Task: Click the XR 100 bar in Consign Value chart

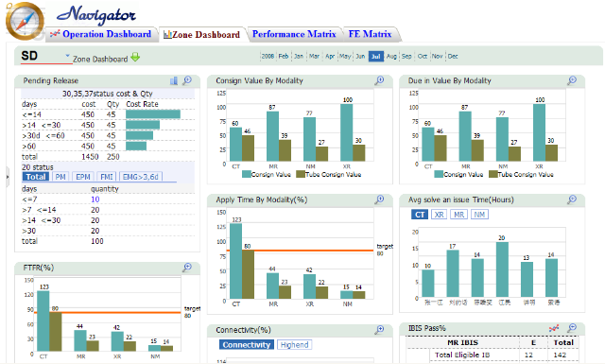Action: tap(347, 132)
